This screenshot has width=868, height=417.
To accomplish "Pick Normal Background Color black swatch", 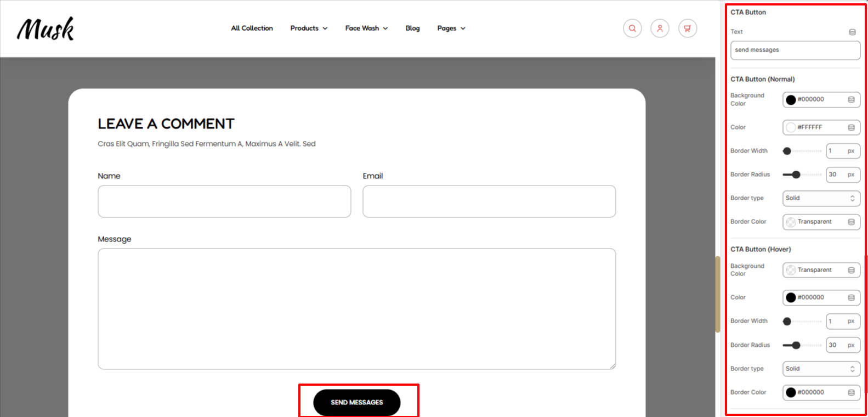I will 791,100.
